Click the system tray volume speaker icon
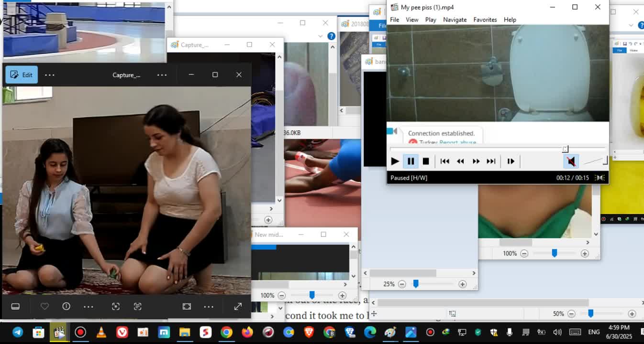The image size is (644, 344). coord(557,332)
